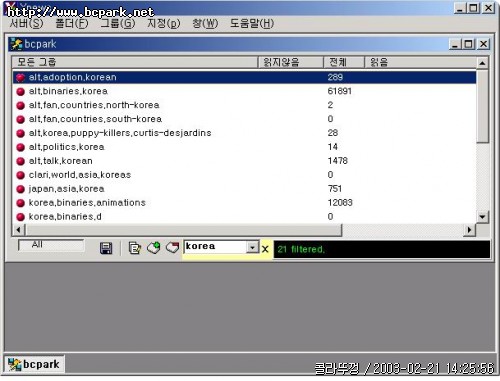
Task: Click the red ball icon for alt.adoption.korean
Action: click(21, 77)
